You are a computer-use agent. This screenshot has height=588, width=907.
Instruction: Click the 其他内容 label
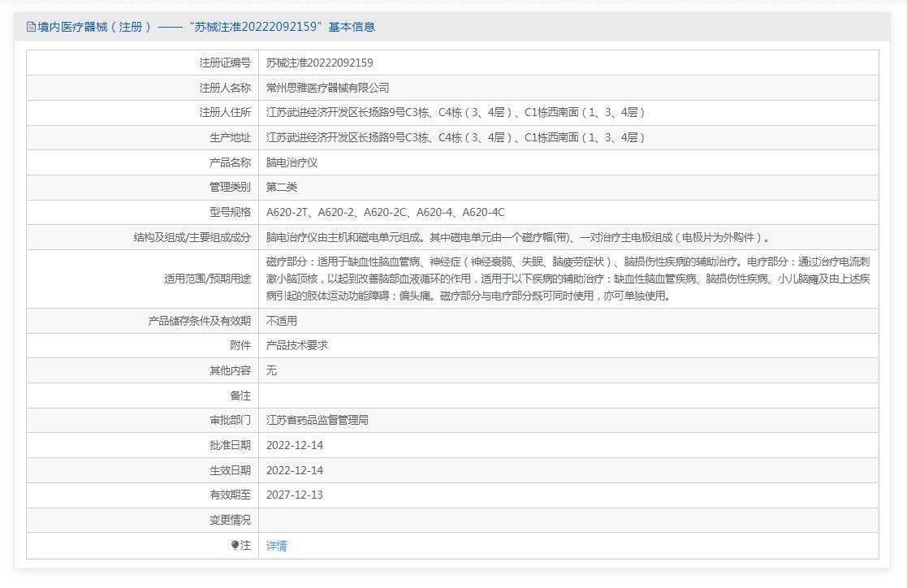tap(231, 370)
